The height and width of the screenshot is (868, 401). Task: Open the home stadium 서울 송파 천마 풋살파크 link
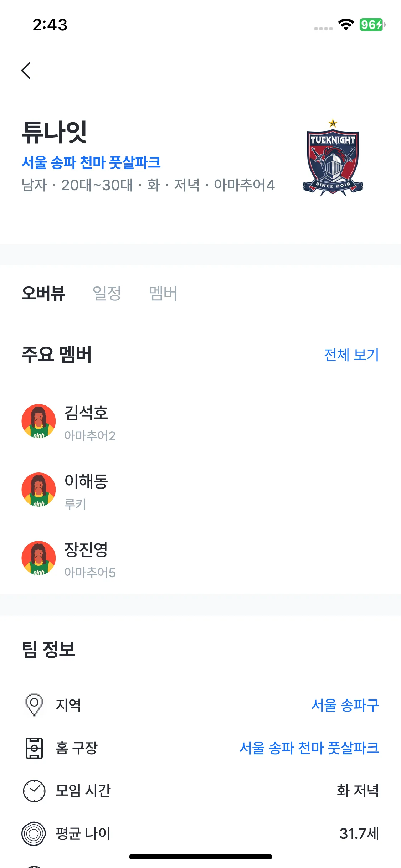point(309,748)
